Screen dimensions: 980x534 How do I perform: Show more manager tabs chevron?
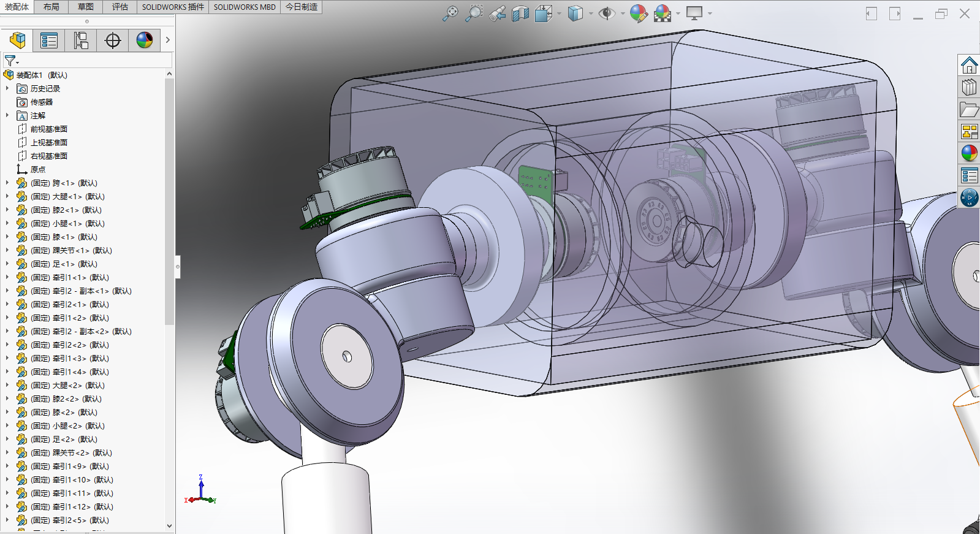[167, 40]
